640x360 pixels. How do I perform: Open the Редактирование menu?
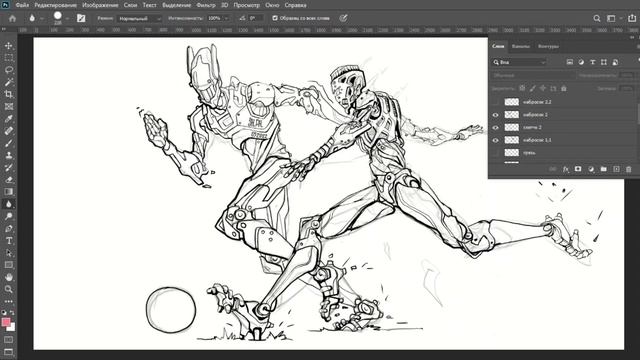[56, 5]
